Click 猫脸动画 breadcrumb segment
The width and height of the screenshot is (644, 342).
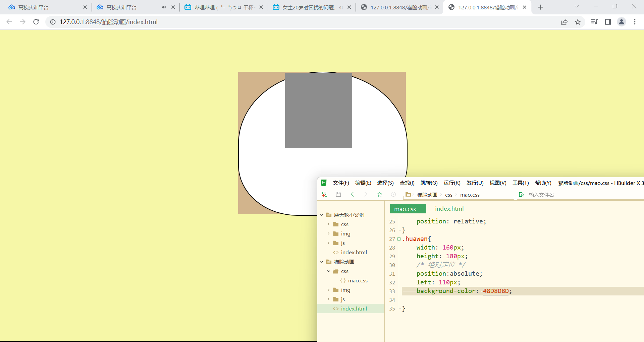pyautogui.click(x=427, y=195)
